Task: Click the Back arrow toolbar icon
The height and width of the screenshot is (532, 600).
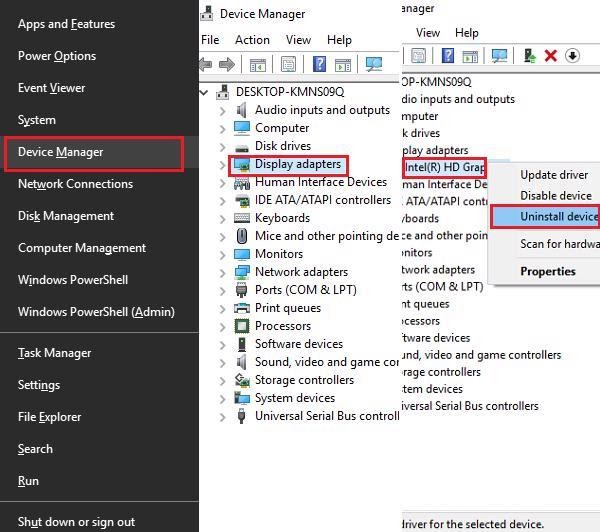Action: pyautogui.click(x=207, y=65)
